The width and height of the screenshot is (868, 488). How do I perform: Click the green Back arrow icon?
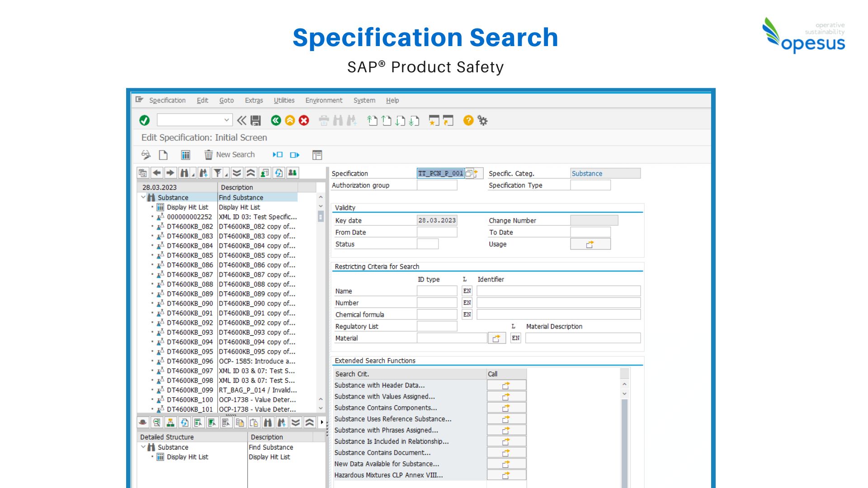coord(276,120)
